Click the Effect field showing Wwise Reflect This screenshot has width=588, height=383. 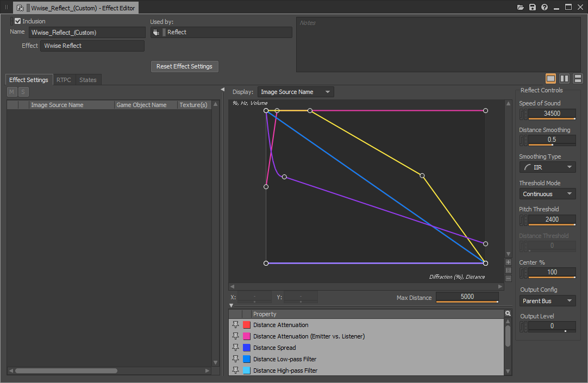tap(92, 46)
